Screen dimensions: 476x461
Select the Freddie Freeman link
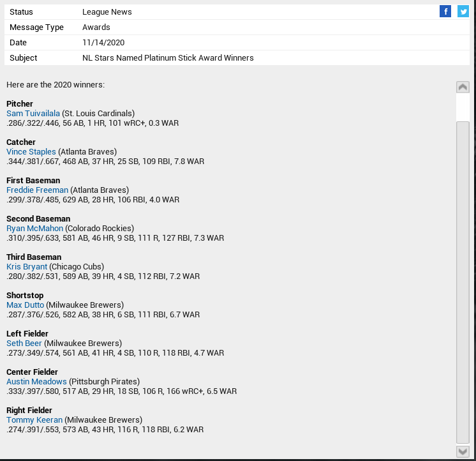(37, 190)
